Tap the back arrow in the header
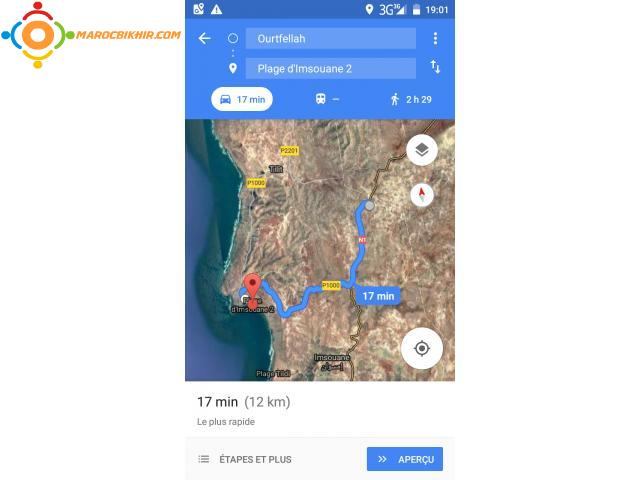Screen dimensions: 640x480 204,39
